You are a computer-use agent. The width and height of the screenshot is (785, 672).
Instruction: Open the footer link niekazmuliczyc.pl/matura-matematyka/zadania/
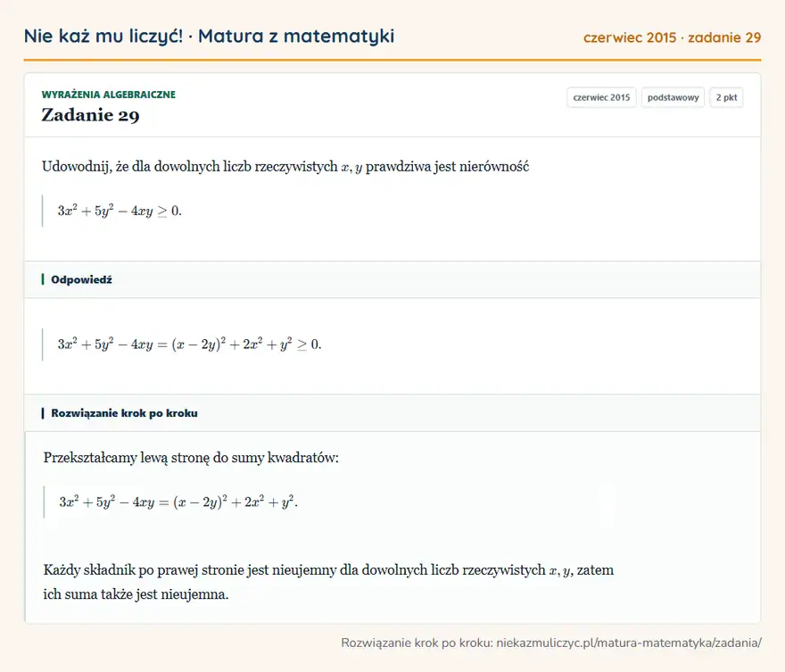point(629,643)
